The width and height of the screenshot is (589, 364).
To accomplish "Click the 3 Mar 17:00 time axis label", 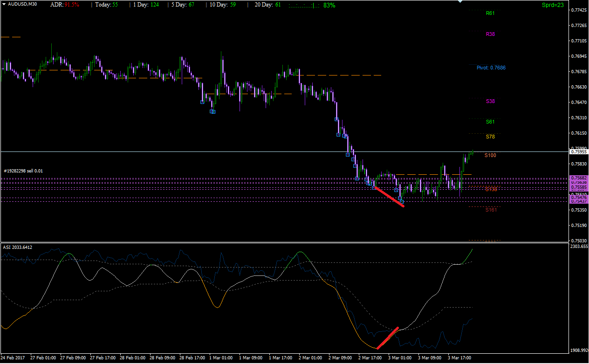I will [459, 358].
